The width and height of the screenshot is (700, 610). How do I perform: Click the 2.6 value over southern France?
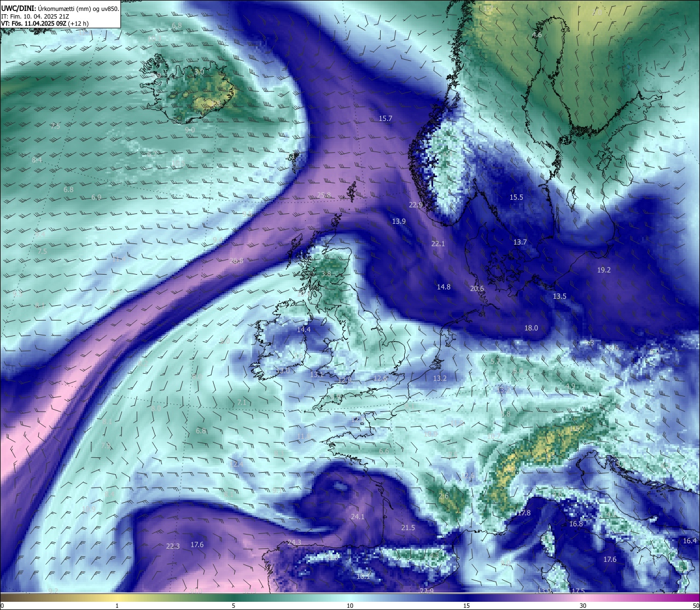click(444, 496)
